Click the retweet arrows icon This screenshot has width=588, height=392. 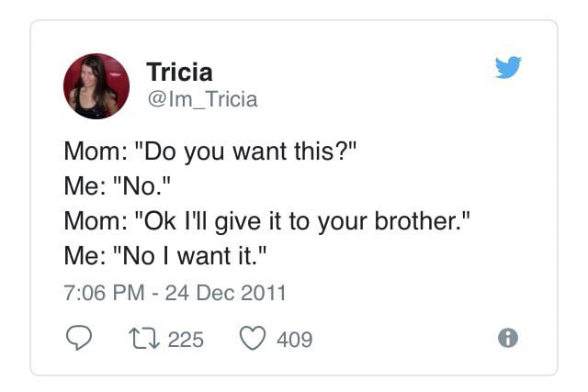(x=144, y=339)
